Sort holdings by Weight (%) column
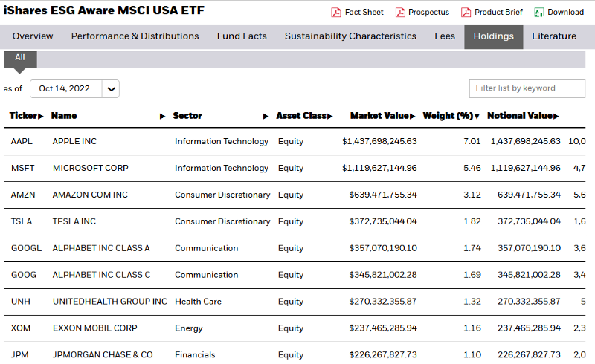Image resolution: width=595 pixels, height=364 pixels. click(451, 116)
